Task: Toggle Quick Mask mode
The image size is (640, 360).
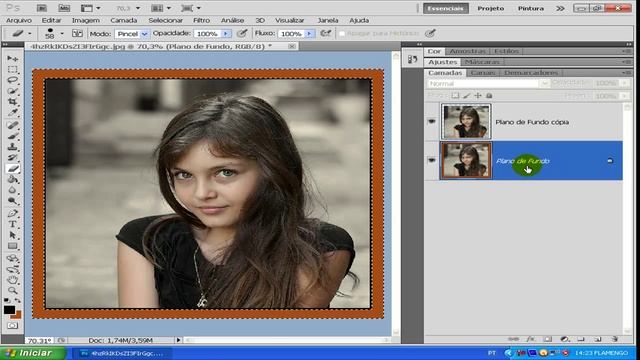Action: click(12, 326)
